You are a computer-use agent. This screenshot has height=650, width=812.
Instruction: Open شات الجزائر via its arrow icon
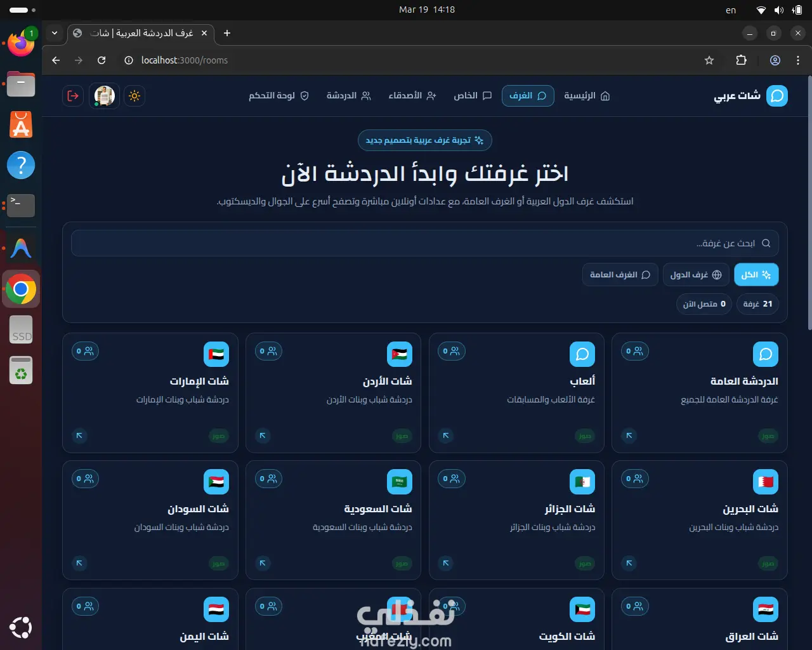click(x=446, y=563)
